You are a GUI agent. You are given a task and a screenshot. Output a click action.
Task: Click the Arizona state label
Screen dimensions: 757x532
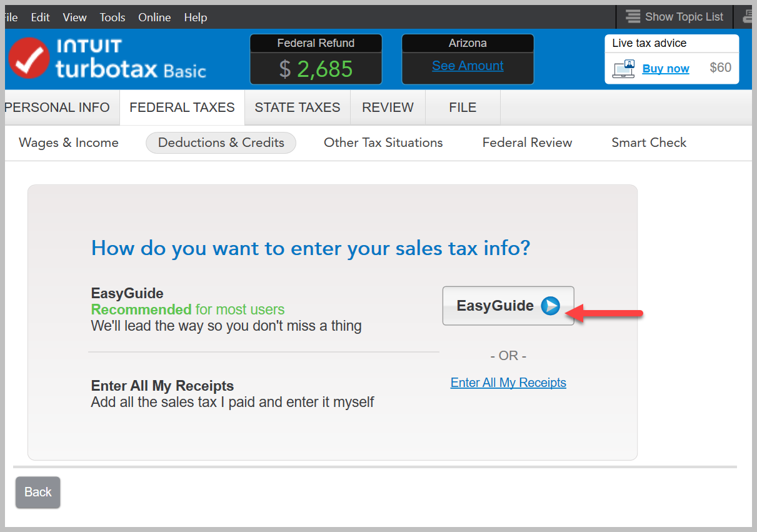(468, 43)
